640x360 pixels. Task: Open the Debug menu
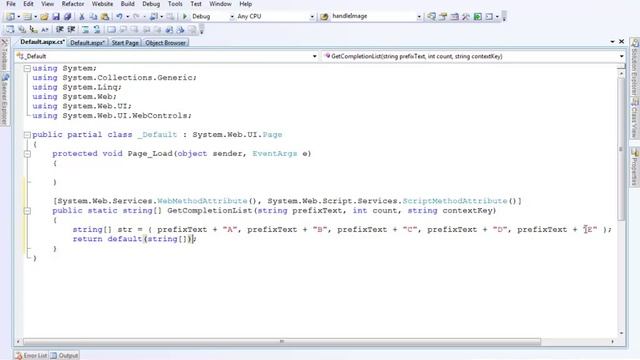[151, 4]
